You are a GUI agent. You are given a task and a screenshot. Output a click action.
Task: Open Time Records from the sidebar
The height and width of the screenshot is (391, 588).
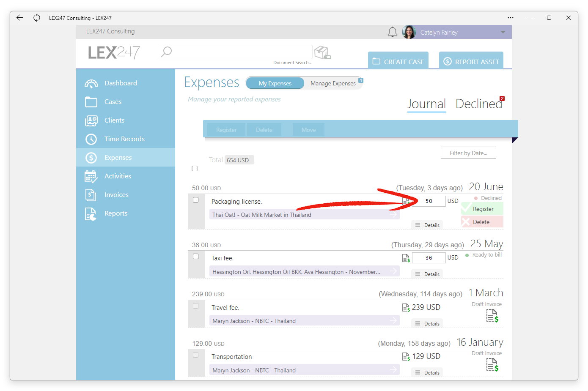(x=126, y=139)
